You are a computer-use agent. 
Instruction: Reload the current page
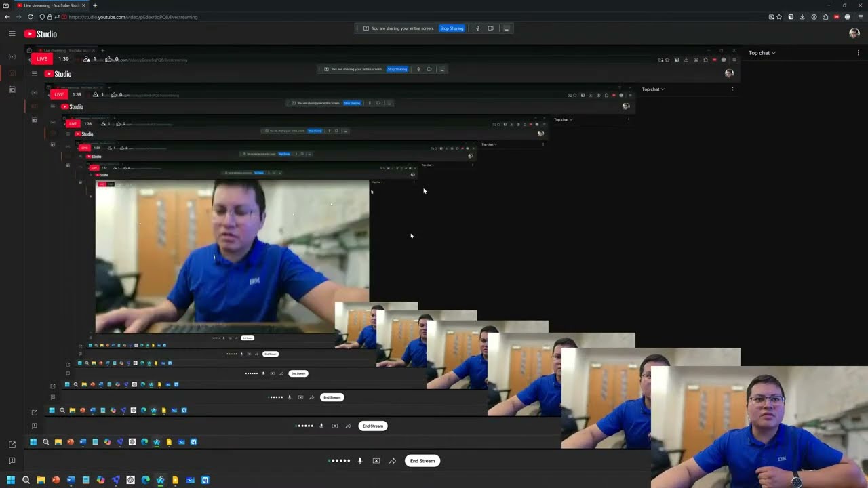pos(30,17)
